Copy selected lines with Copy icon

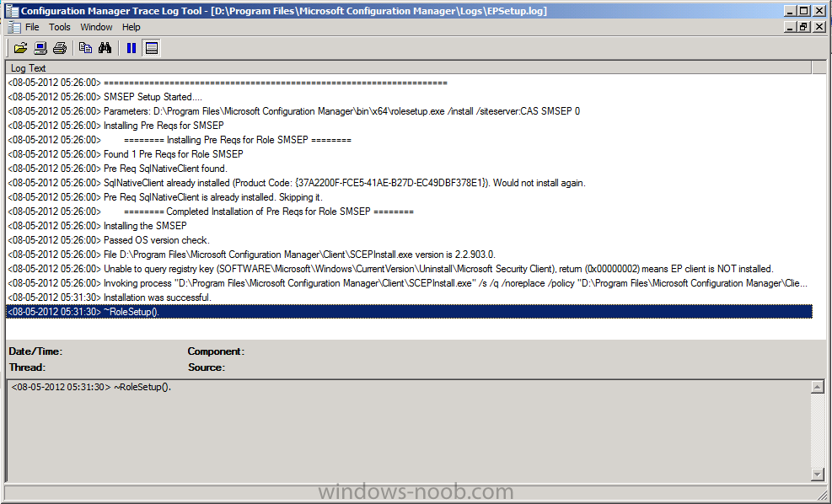[x=85, y=48]
